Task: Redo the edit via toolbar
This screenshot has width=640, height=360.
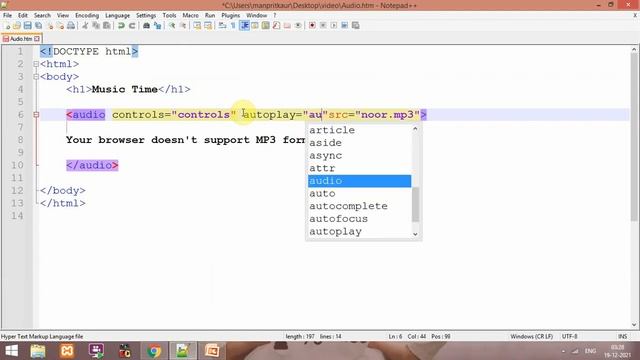Action: point(132,25)
